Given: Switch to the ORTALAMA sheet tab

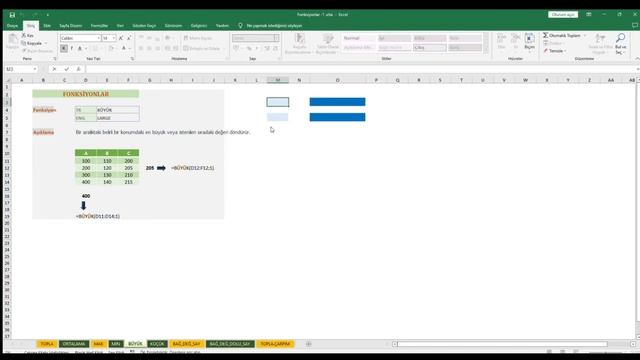Looking at the screenshot, I should [x=74, y=344].
